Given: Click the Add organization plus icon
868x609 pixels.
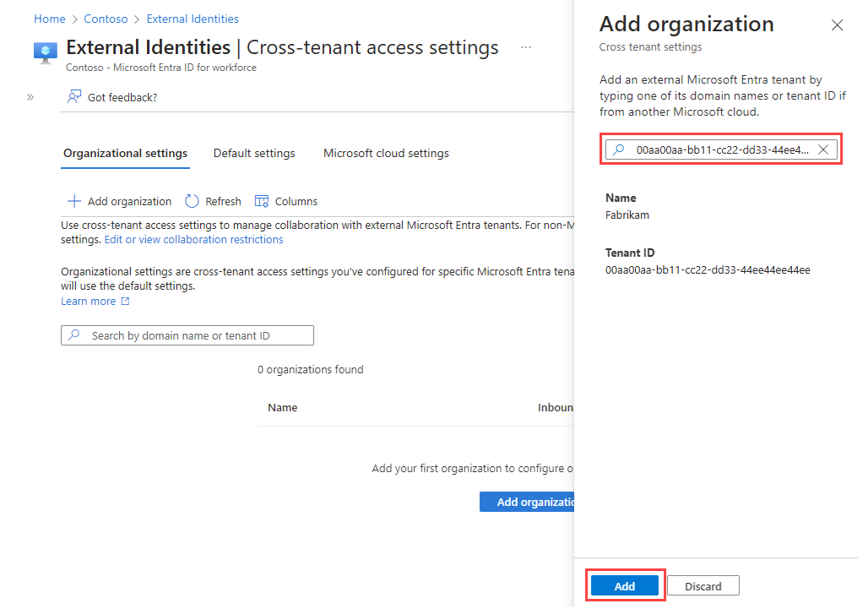Looking at the screenshot, I should [x=74, y=201].
